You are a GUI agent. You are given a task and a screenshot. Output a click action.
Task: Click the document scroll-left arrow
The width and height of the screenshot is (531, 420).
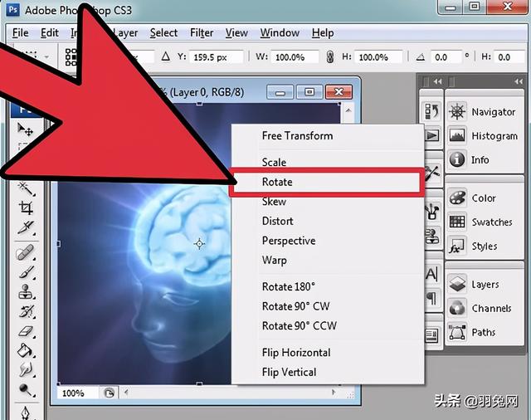tap(126, 393)
